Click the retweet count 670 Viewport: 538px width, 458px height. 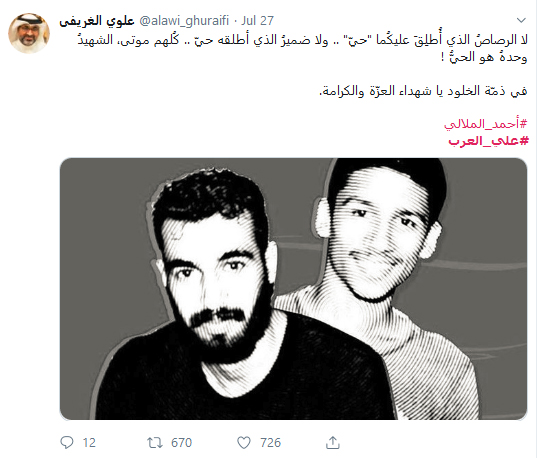click(182, 443)
